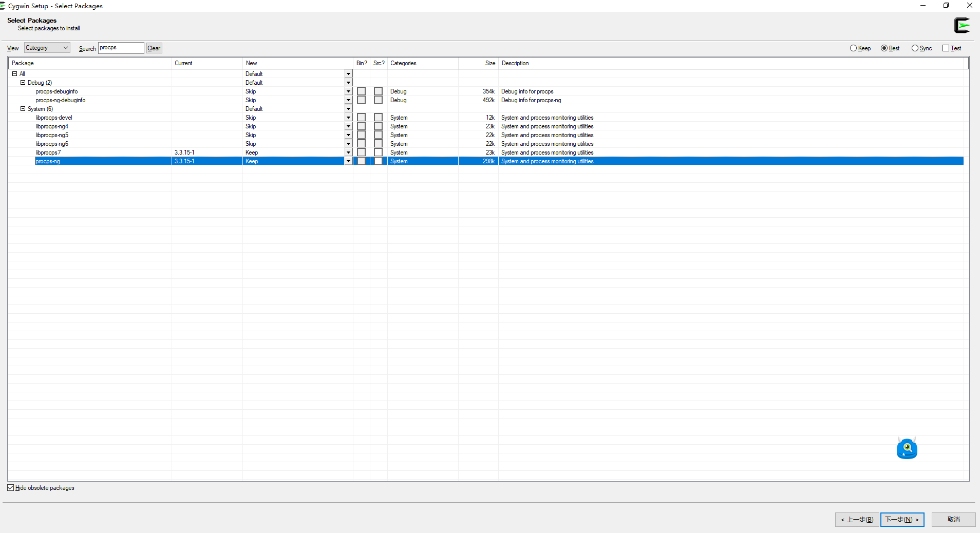Open New dropdown for System (6) row
The width and height of the screenshot is (980, 533).
(348, 109)
